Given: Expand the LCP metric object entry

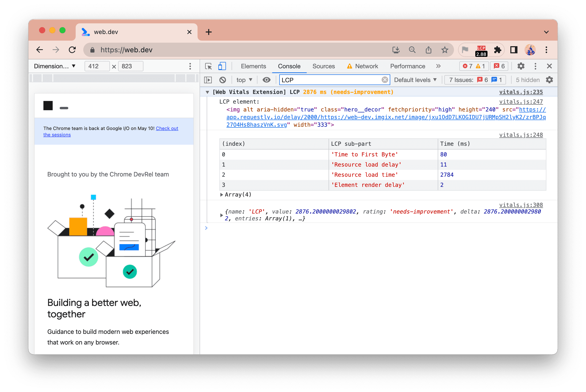Looking at the screenshot, I should click(x=221, y=214).
